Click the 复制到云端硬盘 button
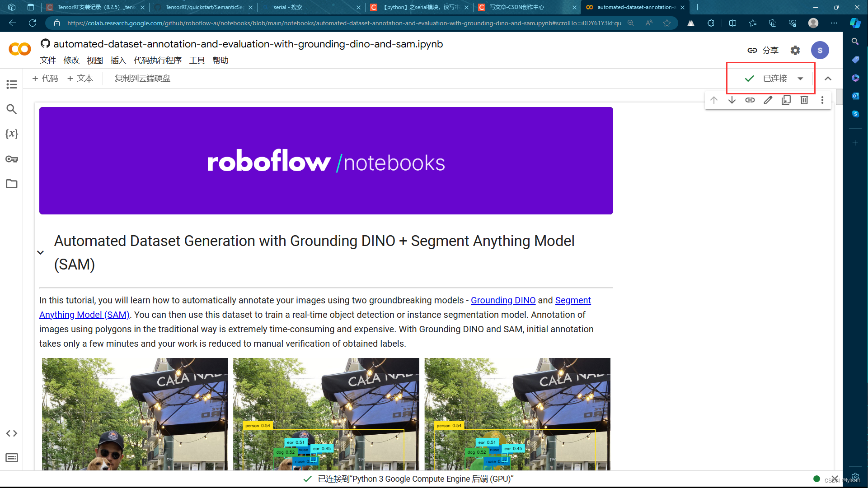 [142, 79]
